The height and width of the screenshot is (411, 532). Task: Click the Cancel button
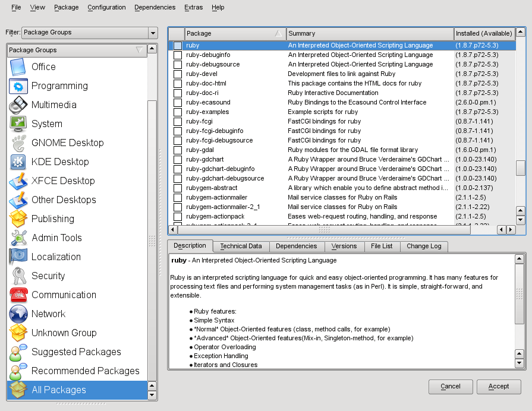coord(451,386)
